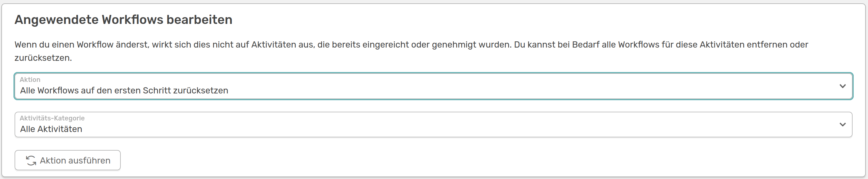
Task: Click the chevron arrow in the Aktion field
Action: tap(842, 86)
